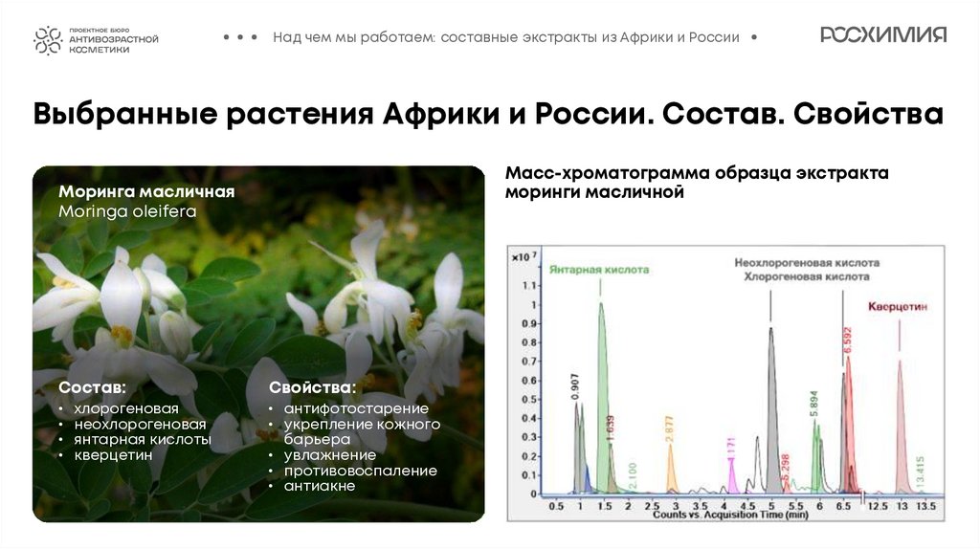The image size is (980, 549).
Task: Click the 'Моринга масличная' heading
Action: tap(146, 191)
